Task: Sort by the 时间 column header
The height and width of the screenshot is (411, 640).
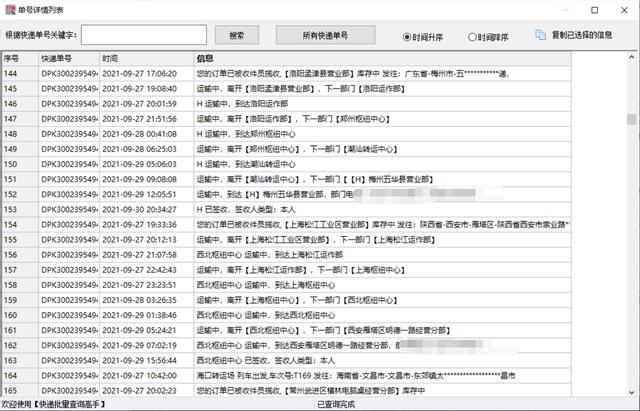Action: point(147,58)
